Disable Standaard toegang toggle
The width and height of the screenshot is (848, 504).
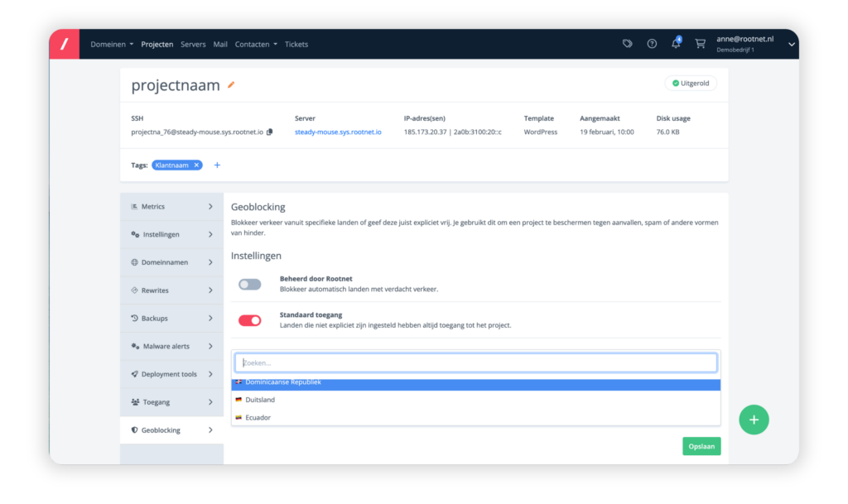(249, 320)
